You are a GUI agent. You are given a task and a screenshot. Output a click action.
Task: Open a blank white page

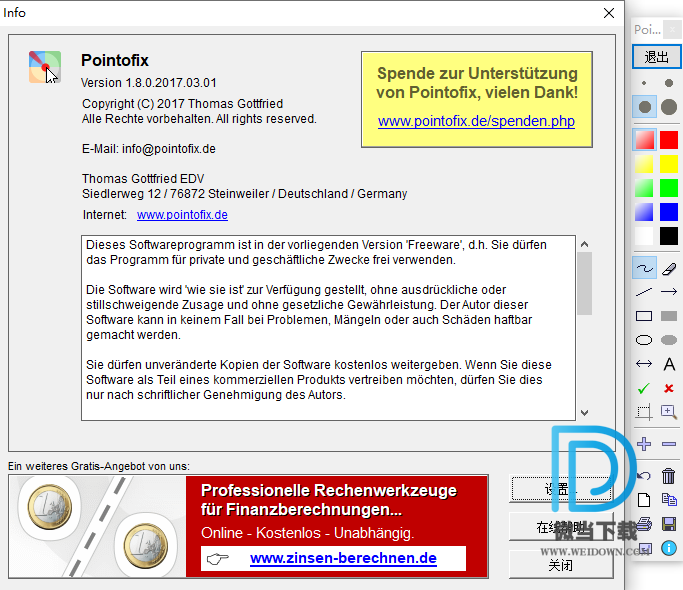[644, 500]
